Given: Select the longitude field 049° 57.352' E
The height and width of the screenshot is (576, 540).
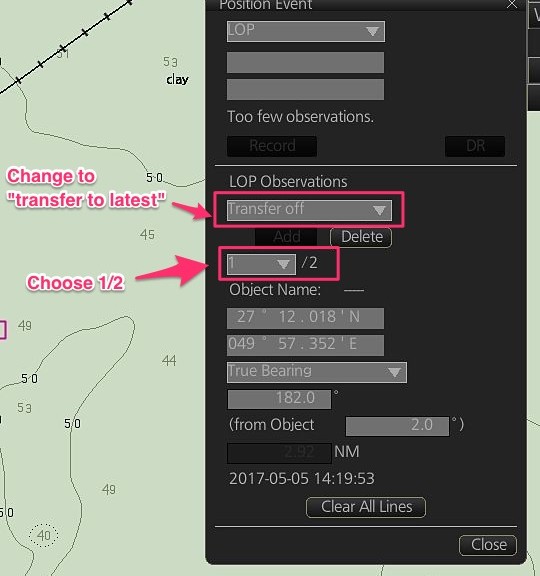Looking at the screenshot, I should point(305,345).
